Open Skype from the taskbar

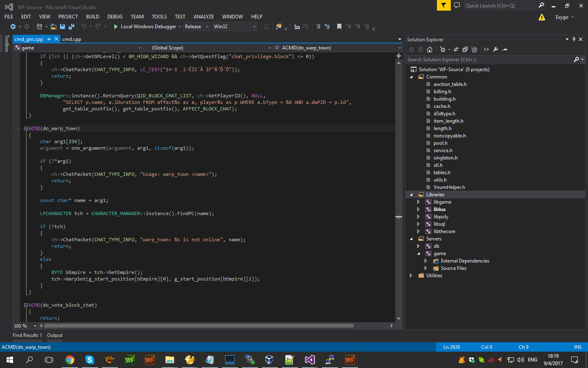tap(89, 360)
